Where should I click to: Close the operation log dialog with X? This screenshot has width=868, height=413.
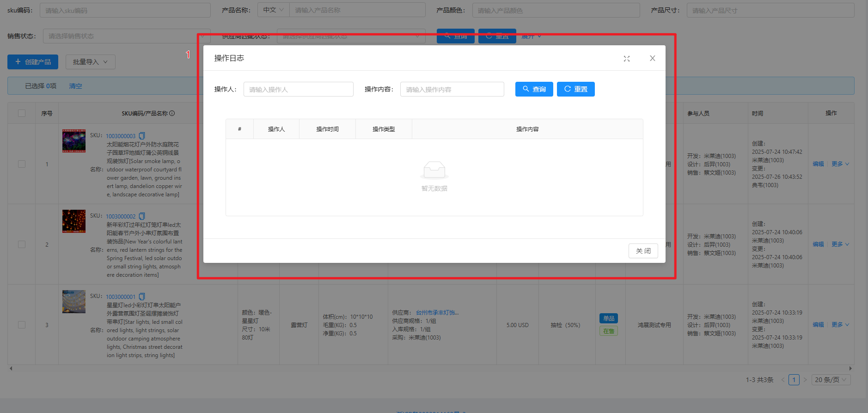(x=652, y=58)
